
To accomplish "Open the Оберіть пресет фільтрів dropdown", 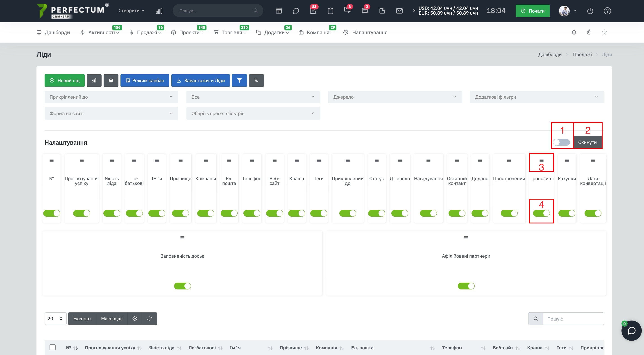I will pyautogui.click(x=253, y=114).
